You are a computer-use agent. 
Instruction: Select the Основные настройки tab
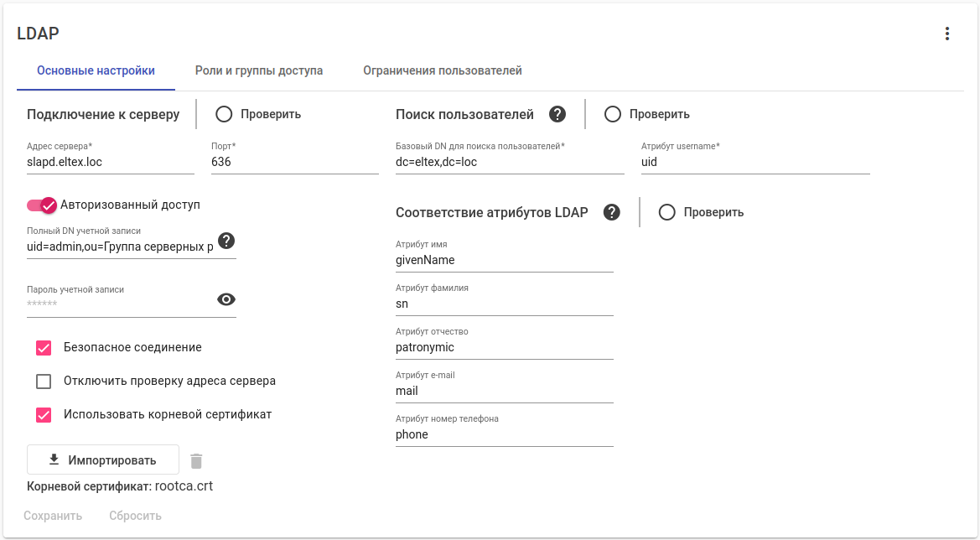pos(96,70)
